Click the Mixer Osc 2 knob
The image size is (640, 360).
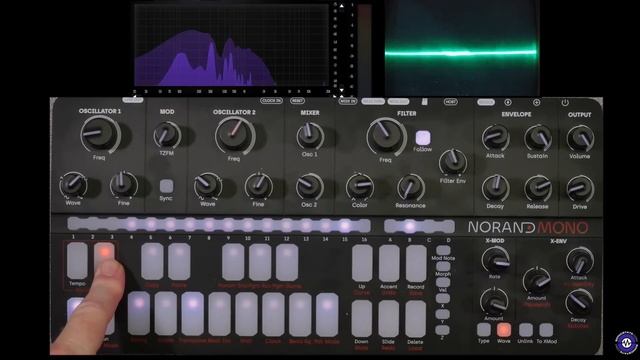point(309,187)
